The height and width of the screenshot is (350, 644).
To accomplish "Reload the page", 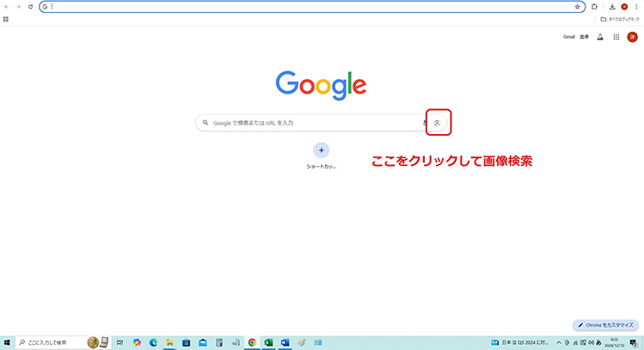I will click(30, 7).
